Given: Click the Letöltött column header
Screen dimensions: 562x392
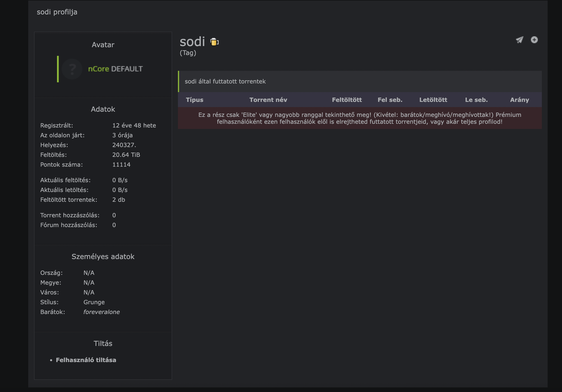Looking at the screenshot, I should point(433,100).
